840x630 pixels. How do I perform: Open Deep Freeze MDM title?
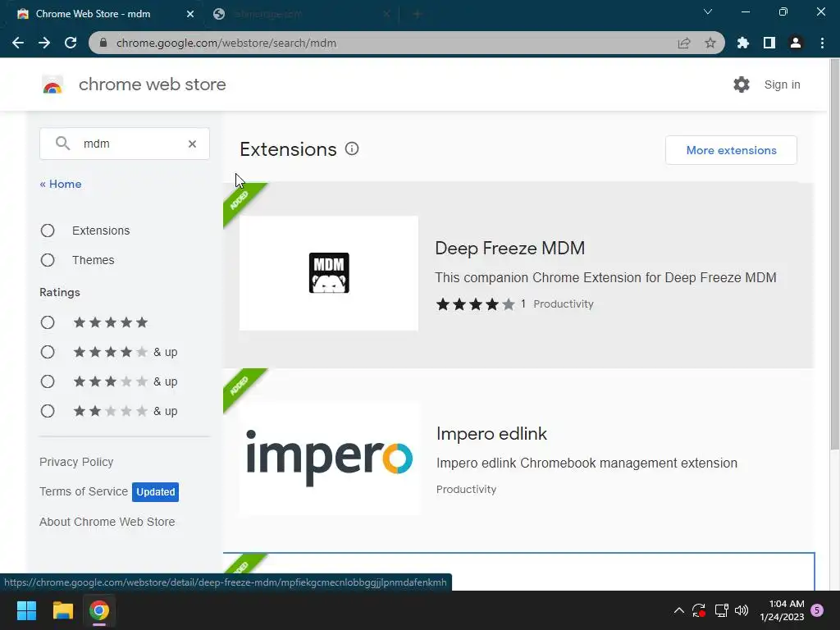point(510,248)
